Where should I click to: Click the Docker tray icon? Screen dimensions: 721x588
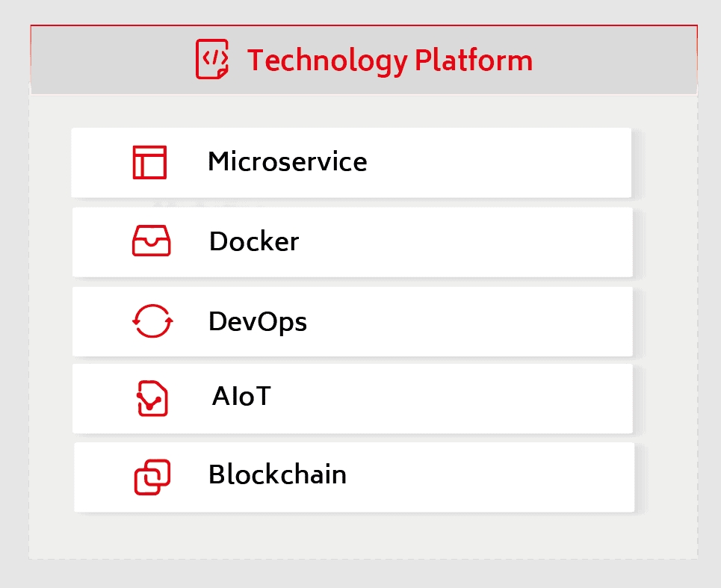click(151, 241)
